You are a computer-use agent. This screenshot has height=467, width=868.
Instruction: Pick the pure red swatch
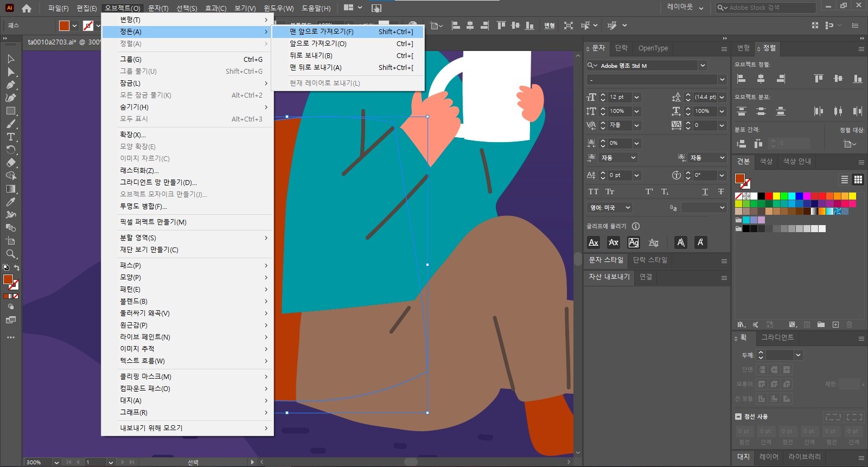pos(769,196)
